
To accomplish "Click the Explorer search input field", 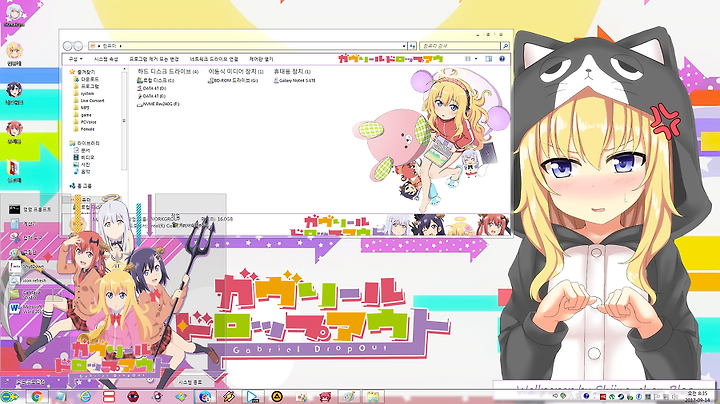I will [x=460, y=46].
